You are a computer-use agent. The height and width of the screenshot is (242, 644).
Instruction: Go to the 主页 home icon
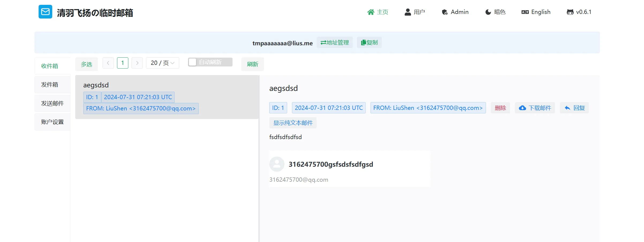coord(371,12)
